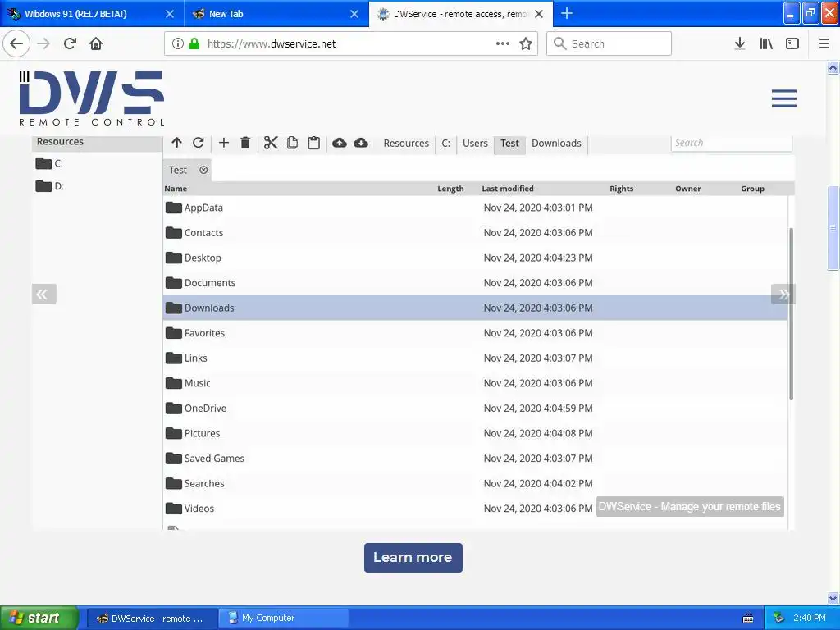Switch to the New Tab browser tab
The width and height of the screenshot is (840, 630).
tap(276, 13)
